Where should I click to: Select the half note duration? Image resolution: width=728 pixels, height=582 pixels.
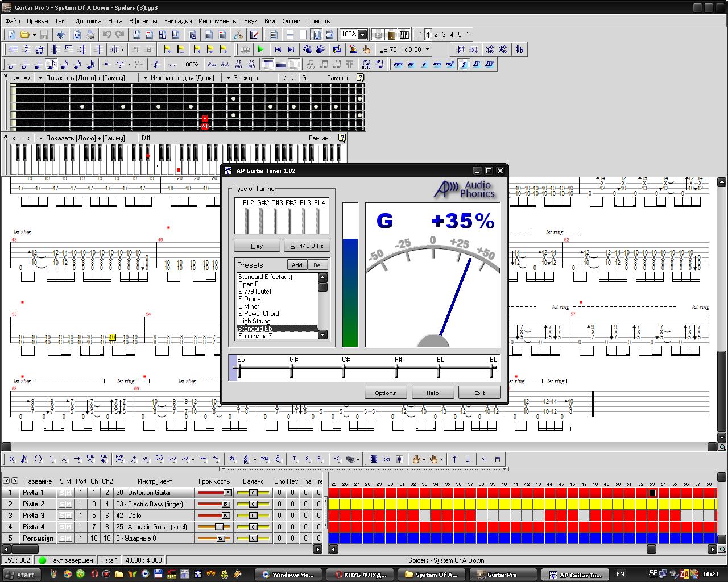coord(24,64)
